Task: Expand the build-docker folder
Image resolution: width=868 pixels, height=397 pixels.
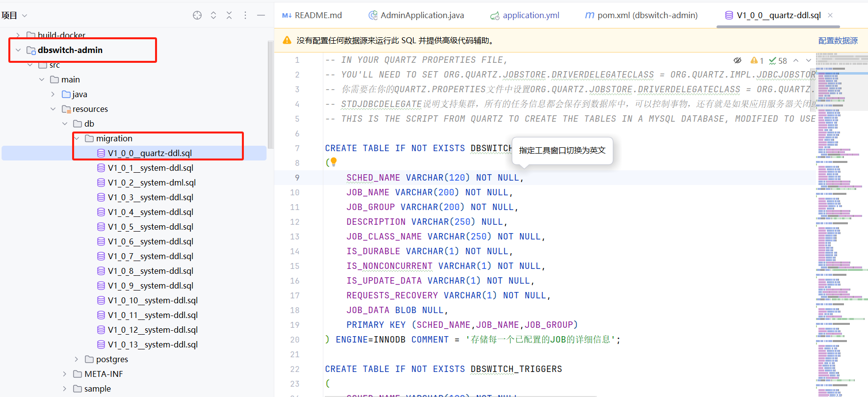Action: tap(18, 35)
